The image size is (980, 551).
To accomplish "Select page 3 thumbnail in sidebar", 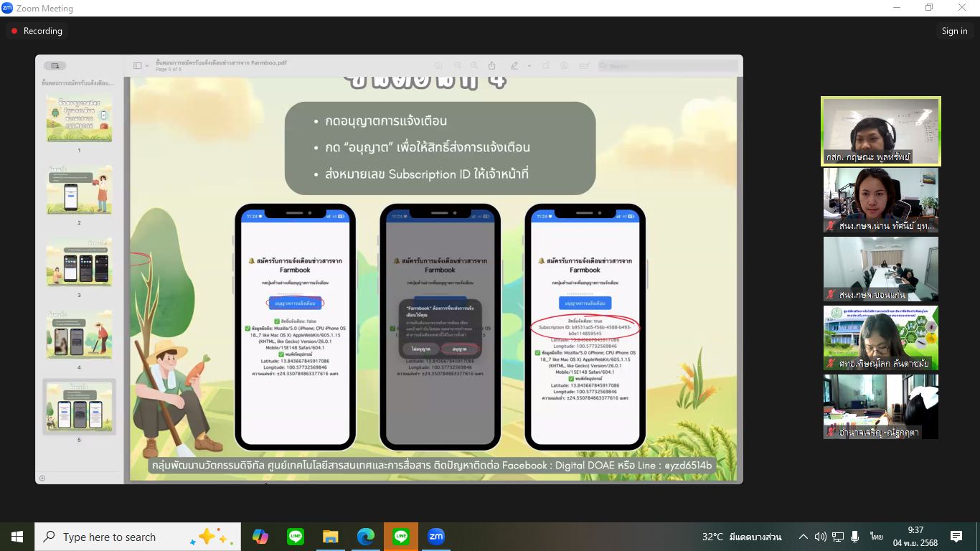I will [x=79, y=263].
